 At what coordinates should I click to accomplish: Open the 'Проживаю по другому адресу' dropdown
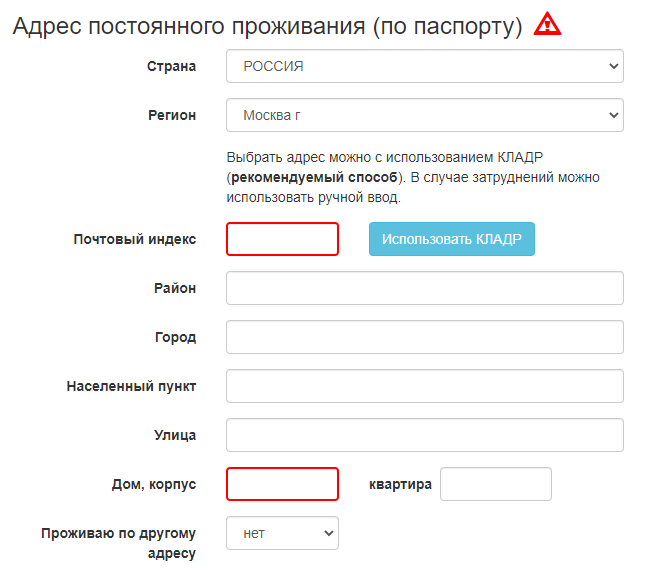pyautogui.click(x=282, y=533)
